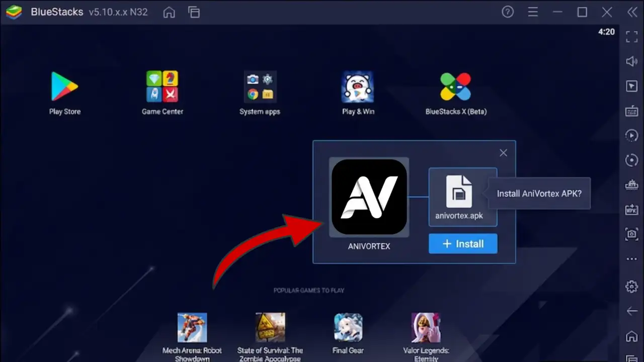This screenshot has width=644, height=362.
Task: Click the ANIVORTEX app logo
Action: [x=369, y=197]
